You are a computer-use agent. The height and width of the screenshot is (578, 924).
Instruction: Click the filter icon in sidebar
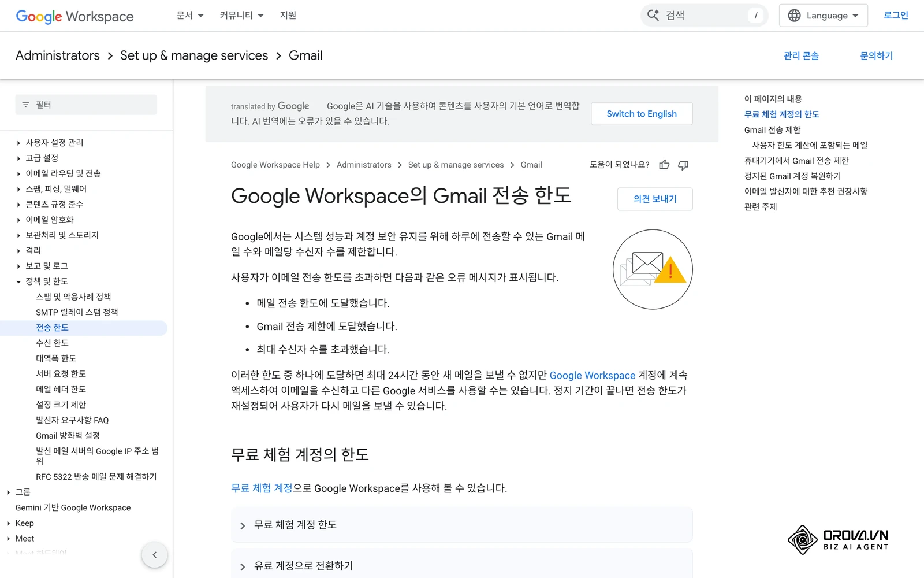pyautogui.click(x=25, y=105)
